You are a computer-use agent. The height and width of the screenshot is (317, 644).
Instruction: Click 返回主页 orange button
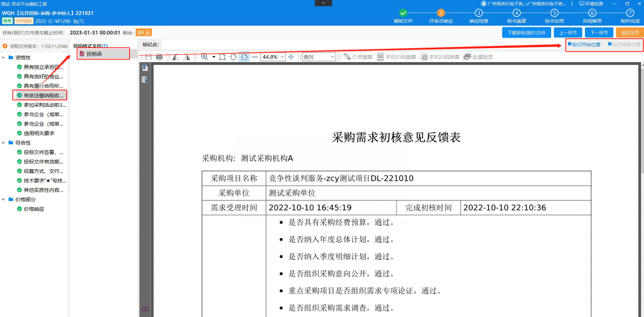click(x=629, y=33)
